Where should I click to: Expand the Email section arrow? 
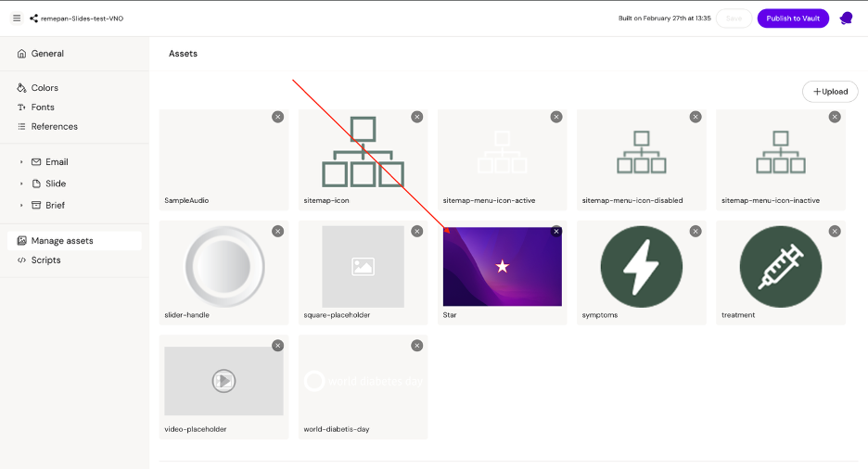click(21, 162)
